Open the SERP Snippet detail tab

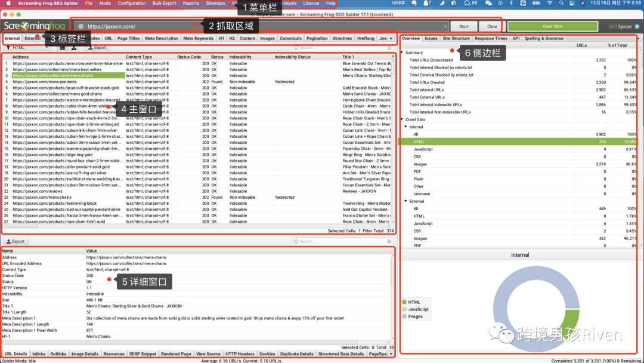[143, 353]
